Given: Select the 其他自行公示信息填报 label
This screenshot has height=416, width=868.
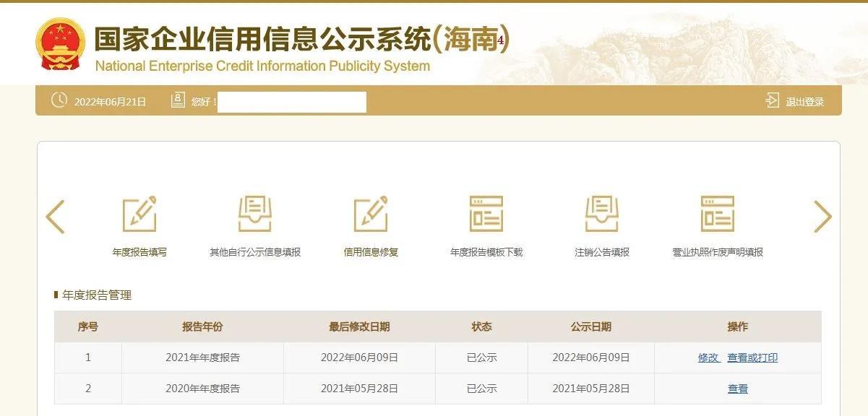Looking at the screenshot, I should coord(255,252).
